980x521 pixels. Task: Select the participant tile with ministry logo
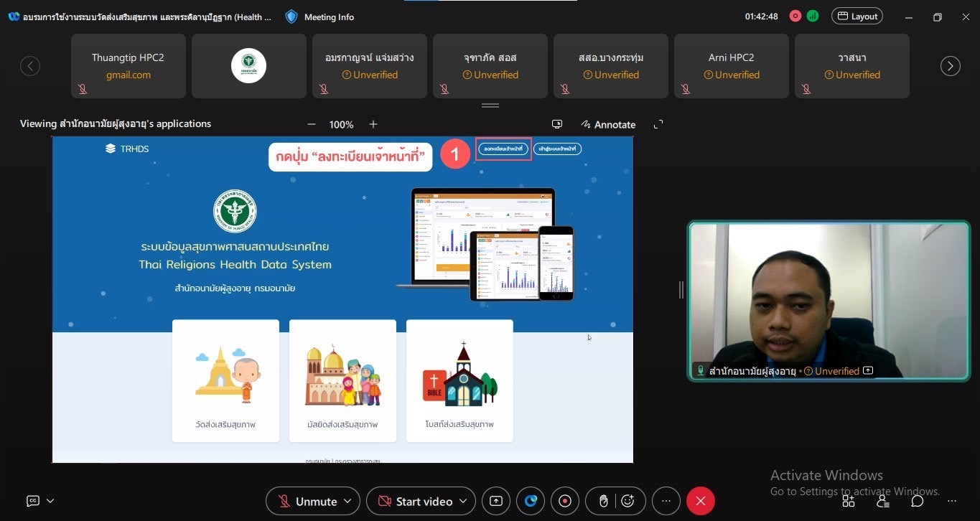(x=249, y=66)
